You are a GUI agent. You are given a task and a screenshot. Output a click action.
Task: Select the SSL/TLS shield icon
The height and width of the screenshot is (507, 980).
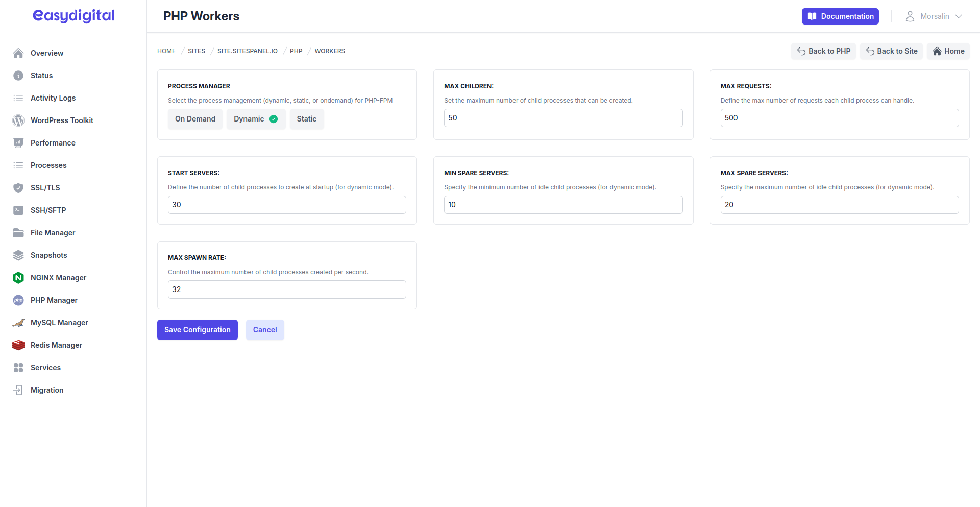pyautogui.click(x=18, y=187)
